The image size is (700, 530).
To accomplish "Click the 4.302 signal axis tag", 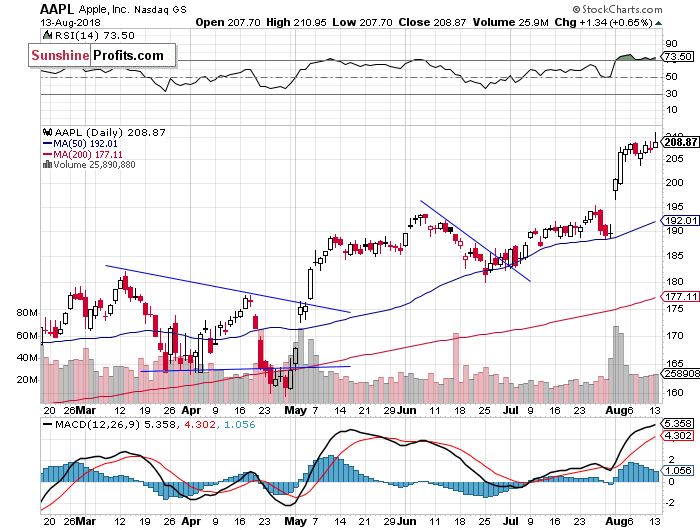I will (678, 435).
